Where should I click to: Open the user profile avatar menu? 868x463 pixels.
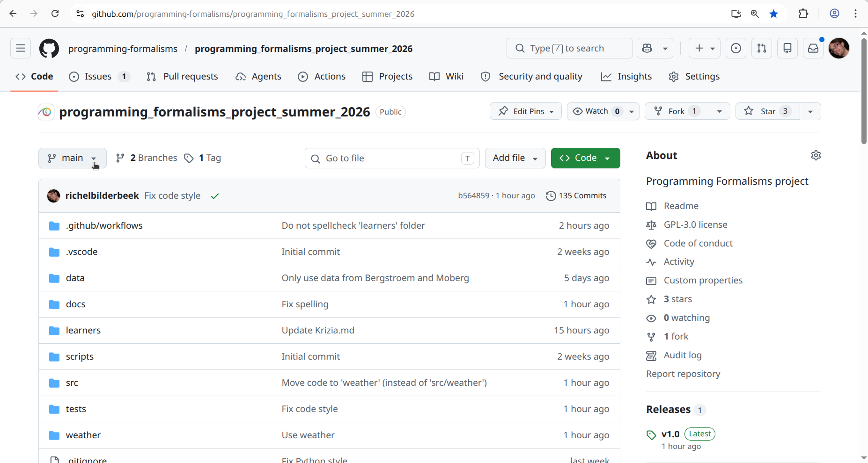coord(839,48)
